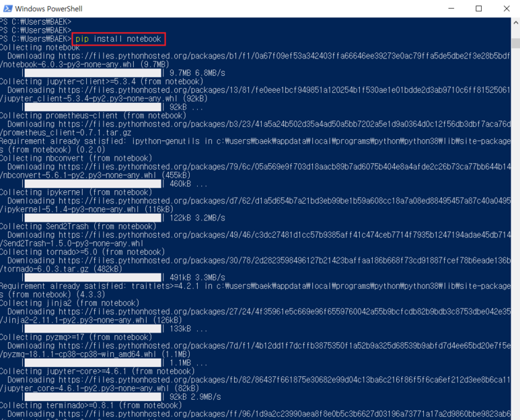Click the "Collecting terminado>=0.8.1" line
Image resolution: width=520 pixels, height=420 pixels.
pos(91,405)
